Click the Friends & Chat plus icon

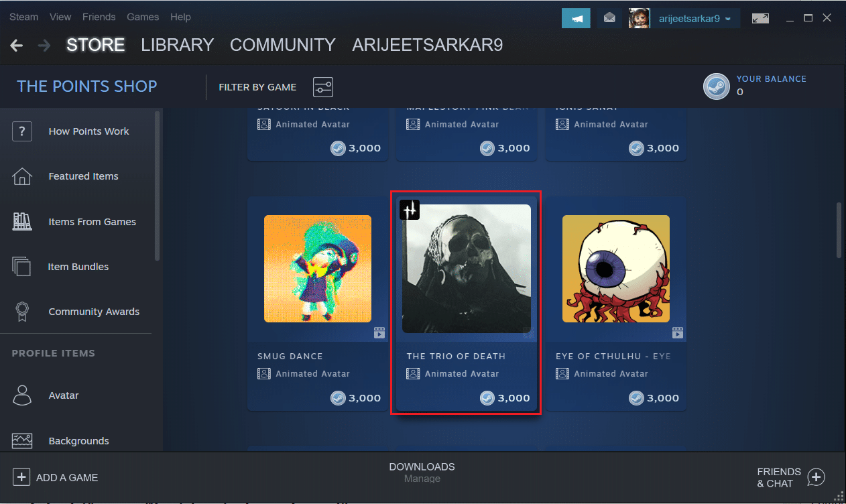[816, 477]
